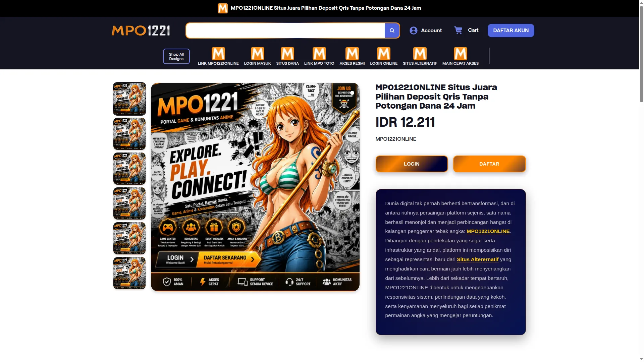Click the orange DAFTAR button
The height and width of the screenshot is (362, 644).
click(x=489, y=164)
